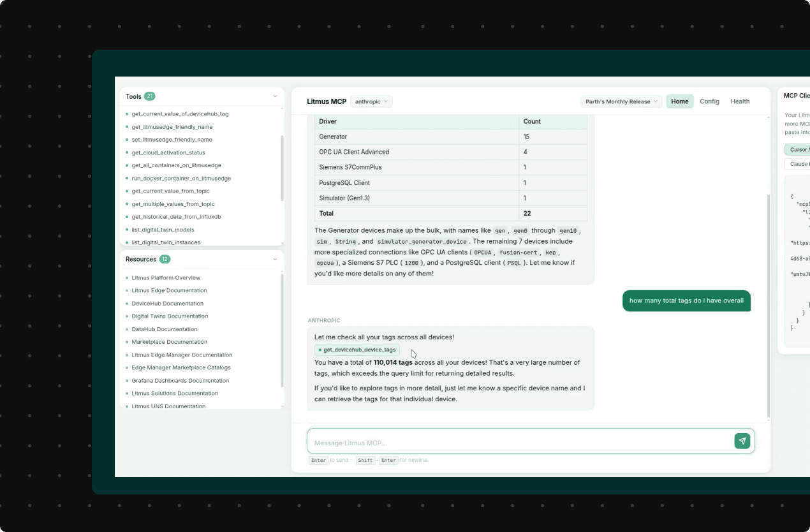
Task: Click the user message about total tags
Action: point(686,300)
